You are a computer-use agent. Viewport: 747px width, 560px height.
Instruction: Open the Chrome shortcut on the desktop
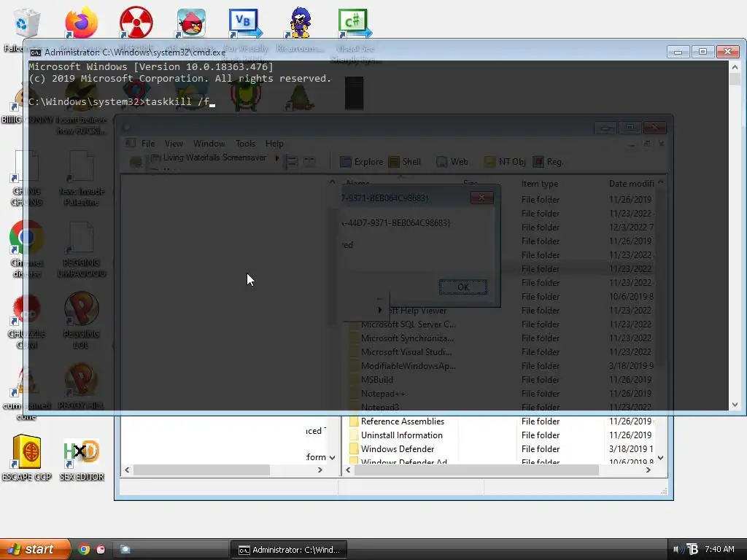26,237
